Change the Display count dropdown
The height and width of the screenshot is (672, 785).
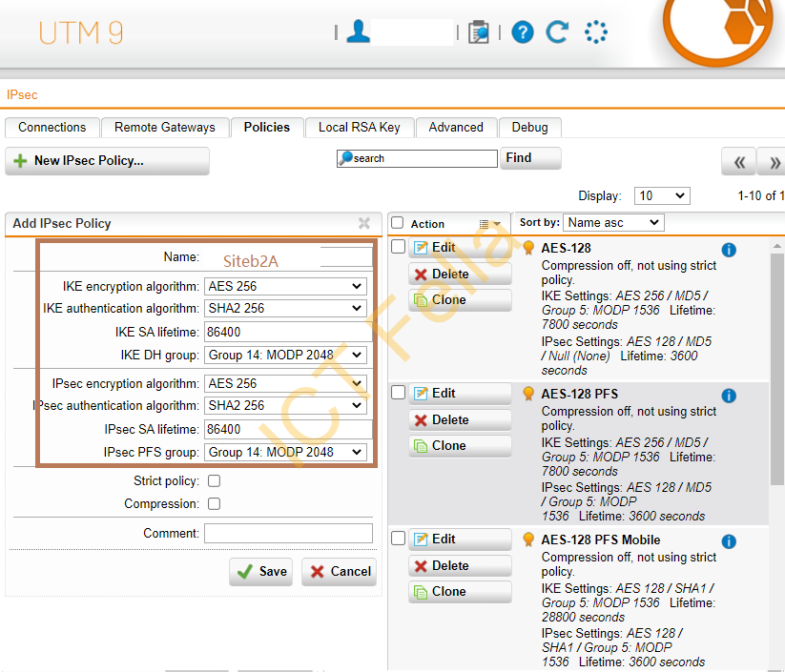662,195
